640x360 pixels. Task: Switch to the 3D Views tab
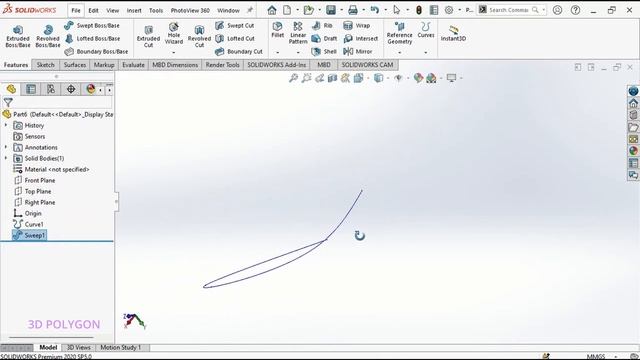click(78, 347)
